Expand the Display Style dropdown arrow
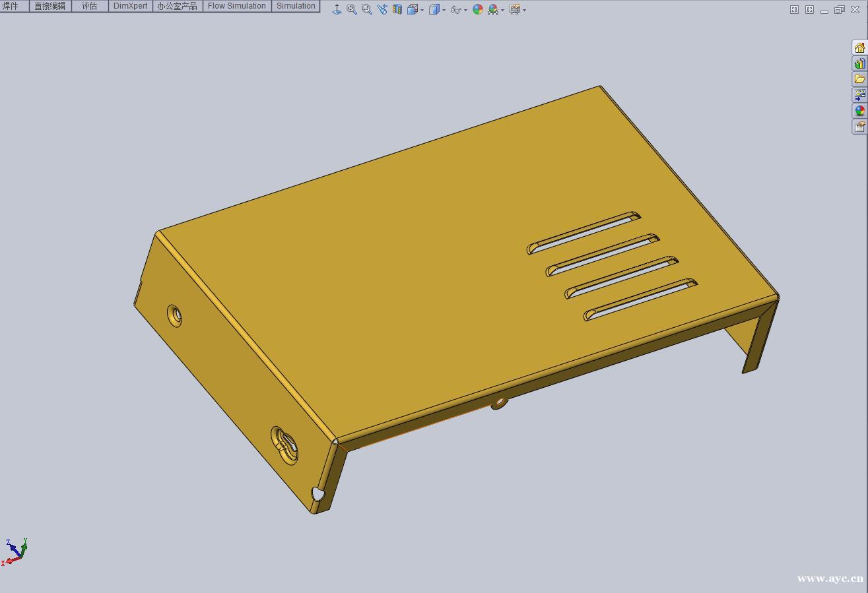Image resolution: width=868 pixels, height=593 pixels. tap(444, 10)
